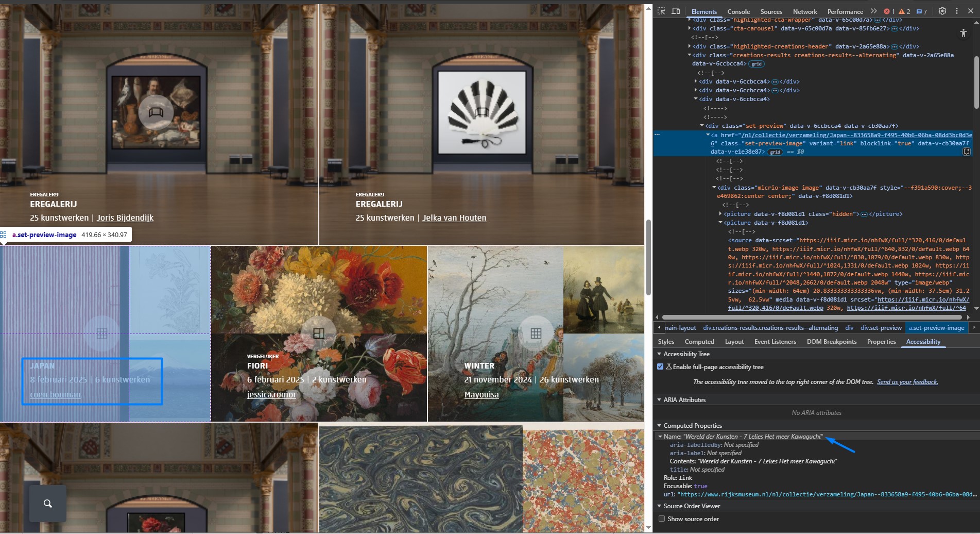Open the WINTER collection thumbnail
Viewport: 980px width, 534px height.
pos(536,333)
